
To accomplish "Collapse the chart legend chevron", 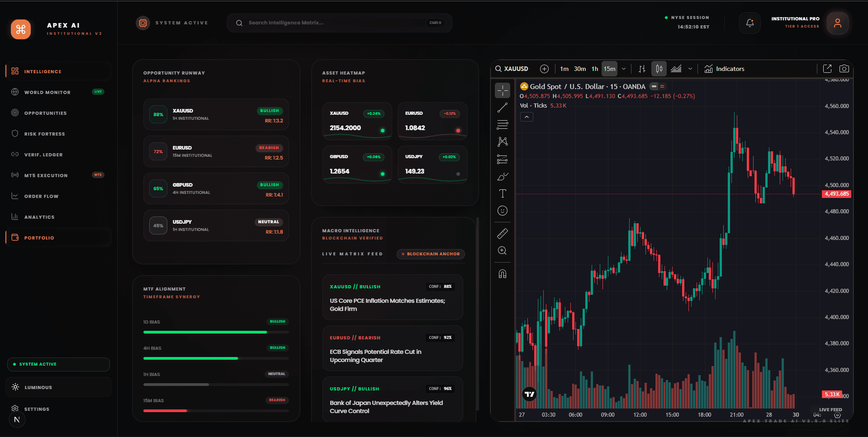I will click(x=526, y=117).
